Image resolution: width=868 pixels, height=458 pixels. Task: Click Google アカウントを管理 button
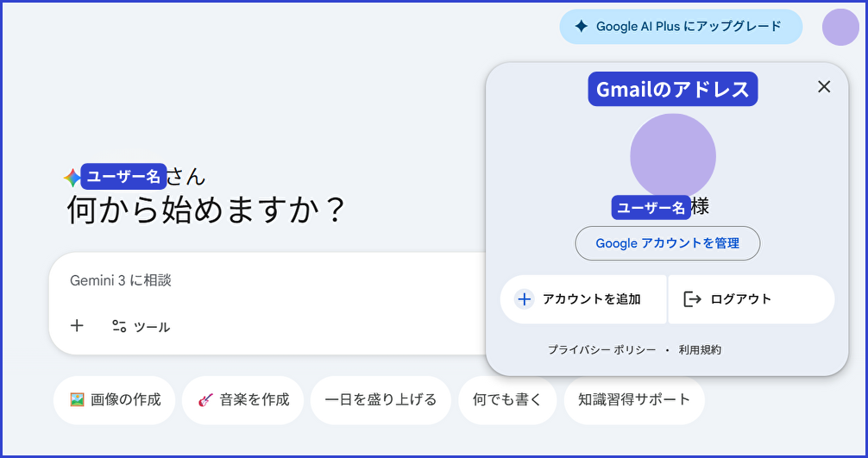pos(667,243)
